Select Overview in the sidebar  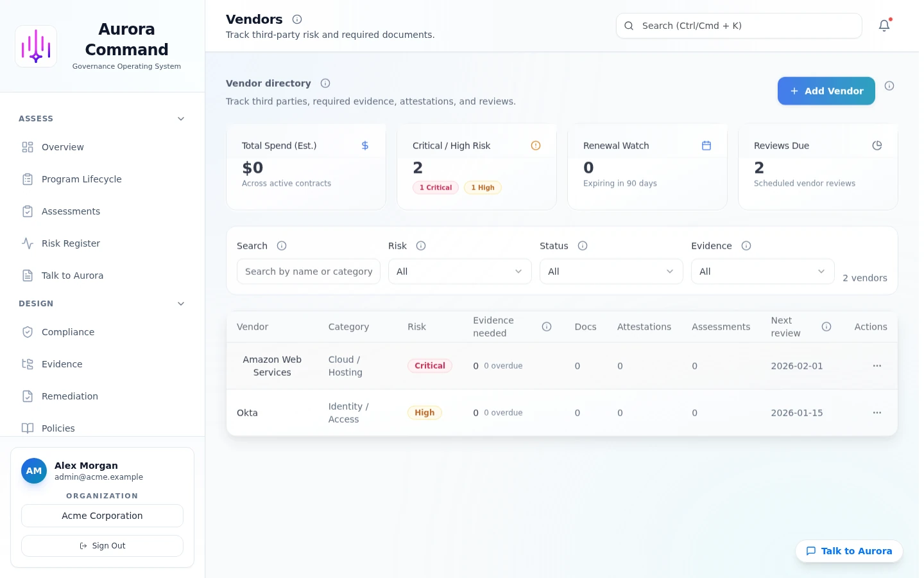(x=62, y=147)
